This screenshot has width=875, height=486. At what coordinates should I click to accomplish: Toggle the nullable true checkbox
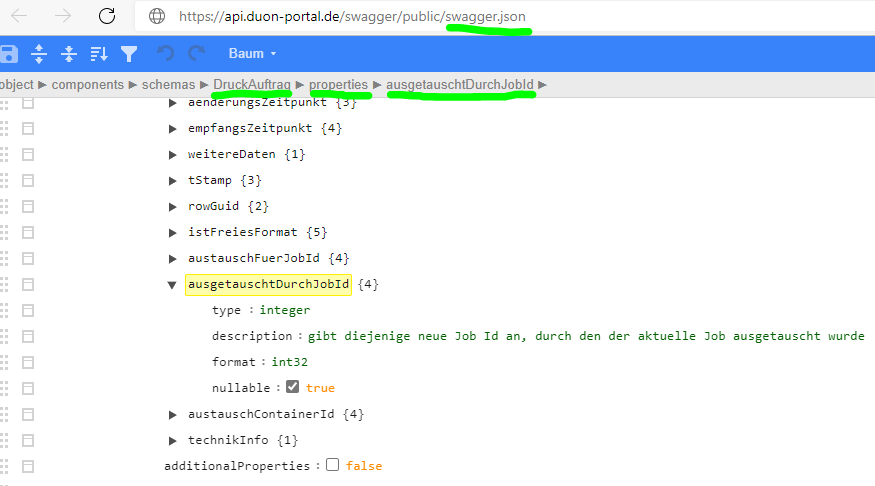(292, 387)
